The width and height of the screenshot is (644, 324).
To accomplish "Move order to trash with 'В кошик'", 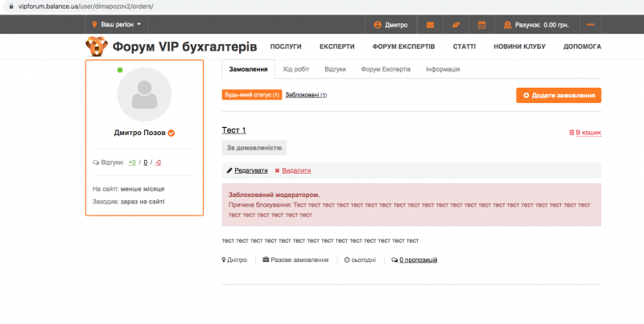I will [x=585, y=132].
